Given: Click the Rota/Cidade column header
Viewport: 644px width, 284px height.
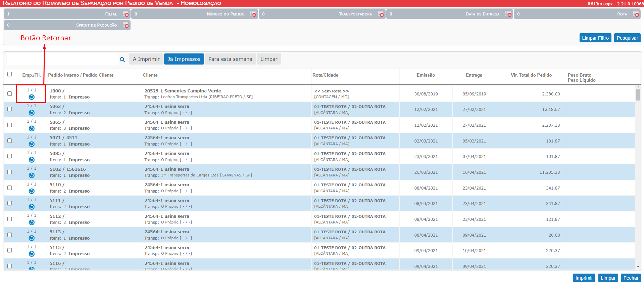Looking at the screenshot, I should click(325, 75).
